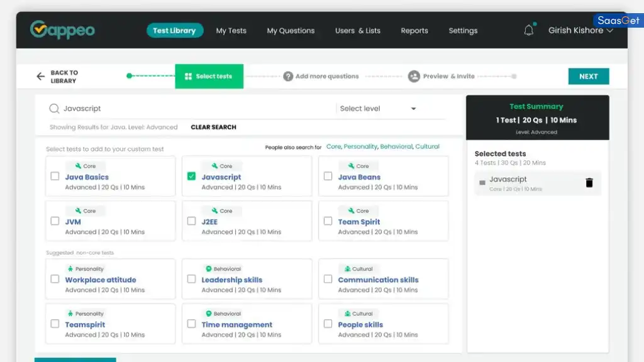Viewport: 644px width, 362px height.
Task: Uncheck the Javascript test checkbox
Action: pos(191,177)
